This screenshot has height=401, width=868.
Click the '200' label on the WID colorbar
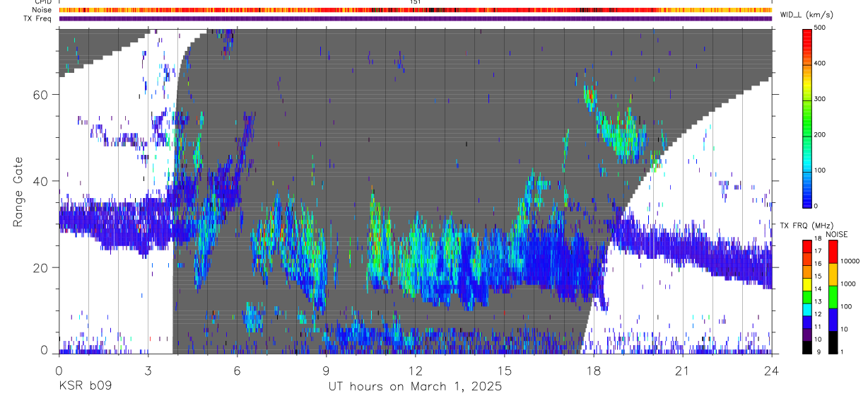pyautogui.click(x=821, y=134)
